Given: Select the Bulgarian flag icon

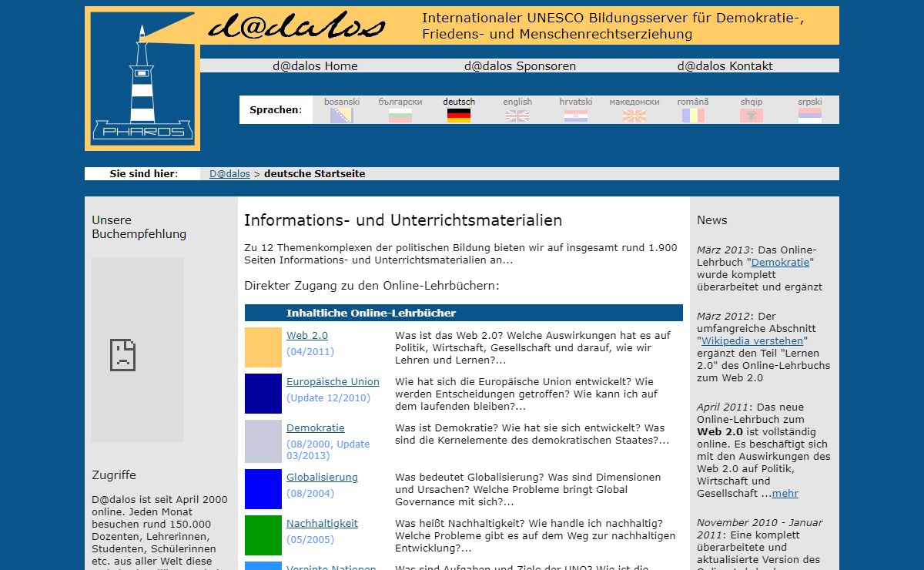Looking at the screenshot, I should pyautogui.click(x=400, y=116).
